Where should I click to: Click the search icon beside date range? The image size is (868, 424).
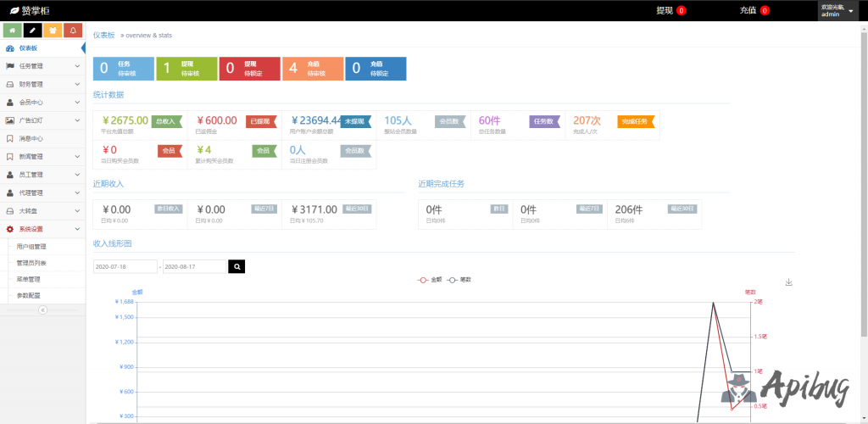237,266
